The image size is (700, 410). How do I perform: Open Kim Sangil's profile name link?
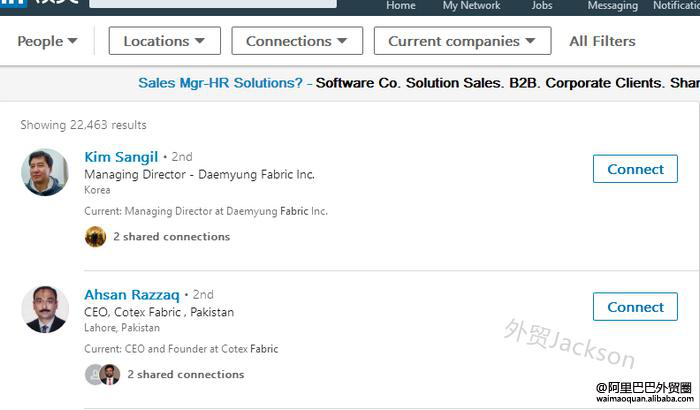pos(121,157)
